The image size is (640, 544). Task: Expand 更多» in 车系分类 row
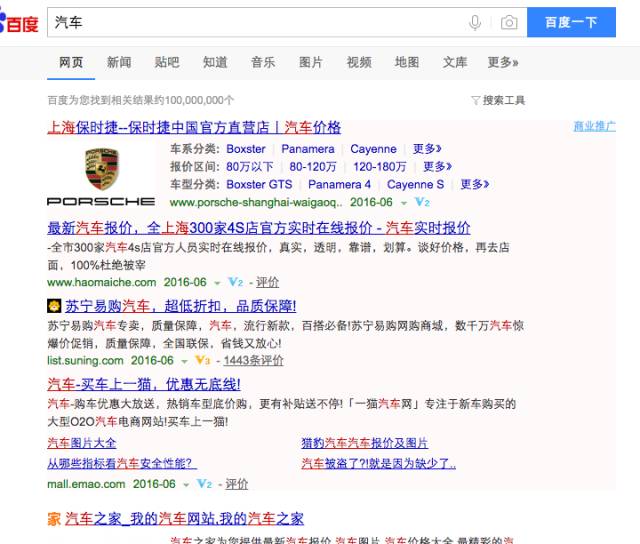tap(427, 149)
